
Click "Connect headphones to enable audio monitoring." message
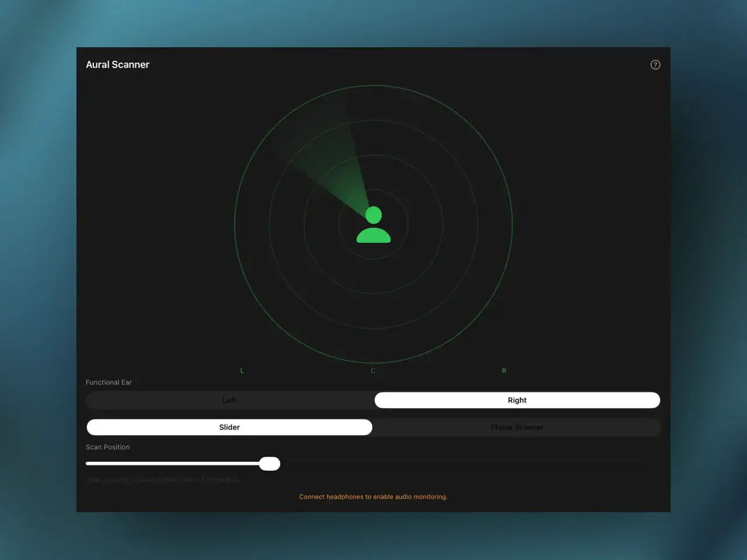pos(373,497)
